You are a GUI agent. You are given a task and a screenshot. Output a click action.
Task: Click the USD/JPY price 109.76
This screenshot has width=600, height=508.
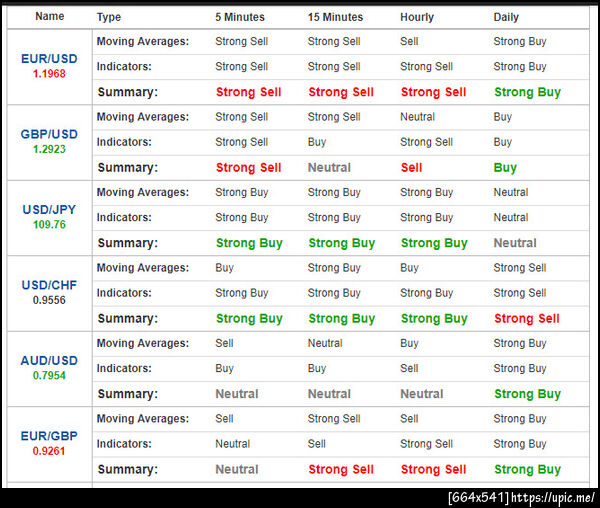[49, 224]
